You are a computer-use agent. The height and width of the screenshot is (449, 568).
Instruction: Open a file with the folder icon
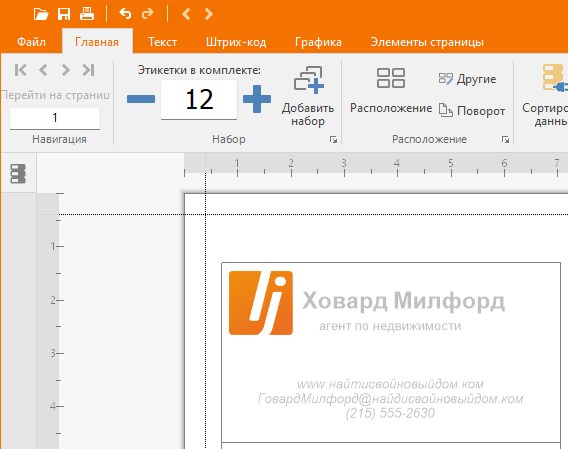pyautogui.click(x=41, y=14)
